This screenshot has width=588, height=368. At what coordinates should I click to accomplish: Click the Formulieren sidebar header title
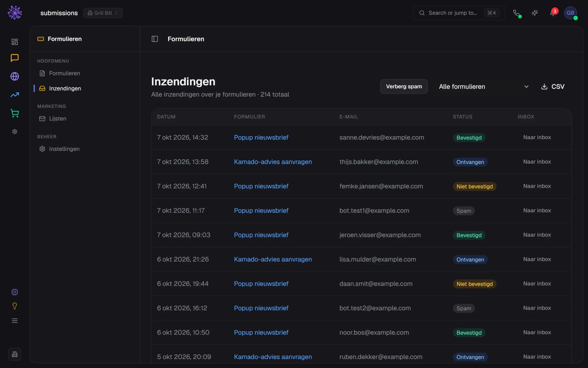pyautogui.click(x=65, y=39)
